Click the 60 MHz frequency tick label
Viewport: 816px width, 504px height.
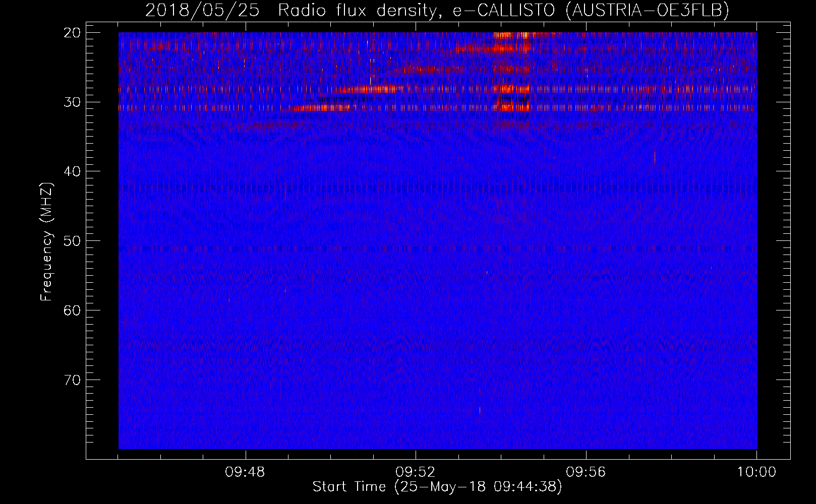pos(72,310)
